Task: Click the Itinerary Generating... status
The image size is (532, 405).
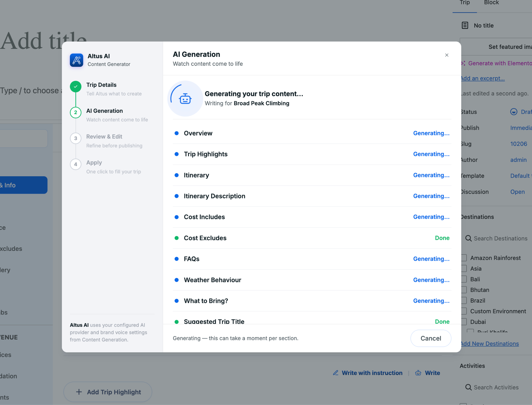Action: click(x=431, y=175)
